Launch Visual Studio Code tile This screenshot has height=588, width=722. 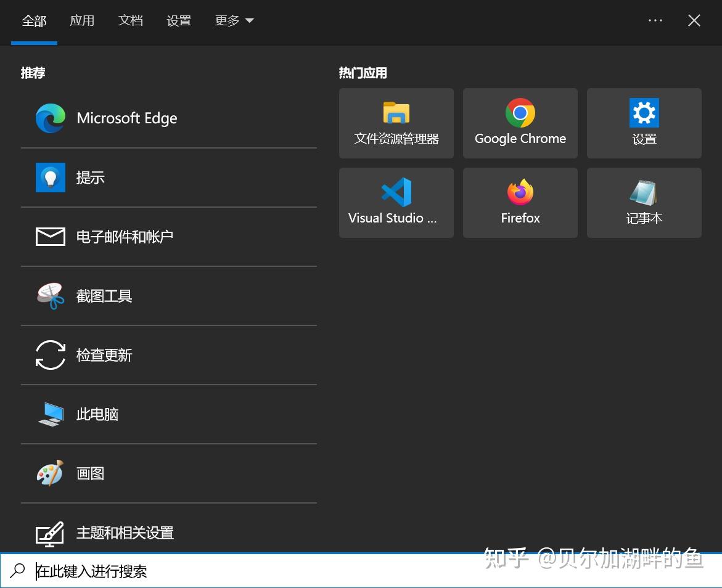click(396, 203)
